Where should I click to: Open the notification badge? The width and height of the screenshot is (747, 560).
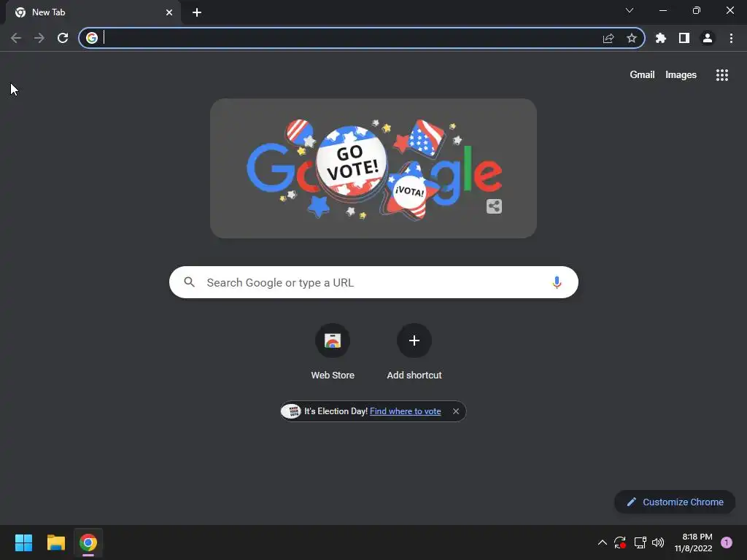tap(727, 542)
